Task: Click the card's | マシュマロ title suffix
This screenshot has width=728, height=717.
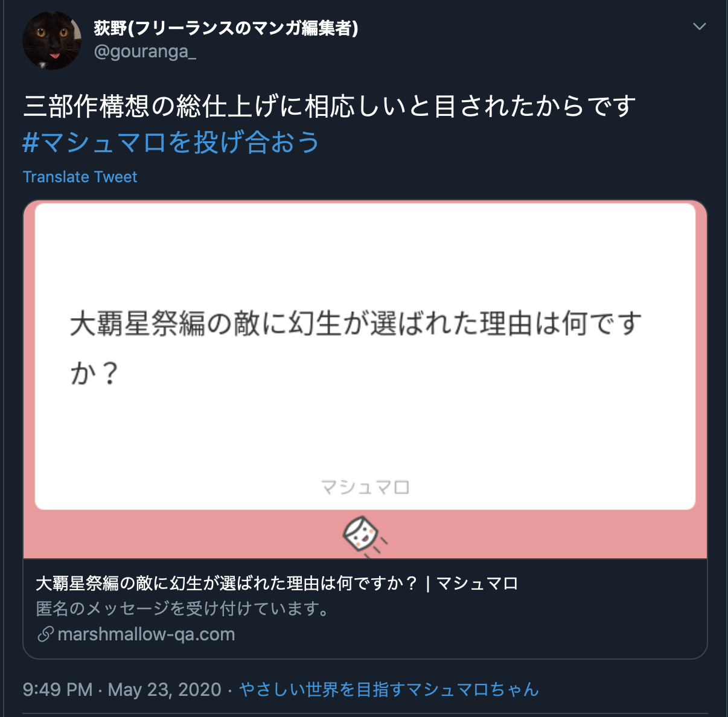Action: pos(471,584)
